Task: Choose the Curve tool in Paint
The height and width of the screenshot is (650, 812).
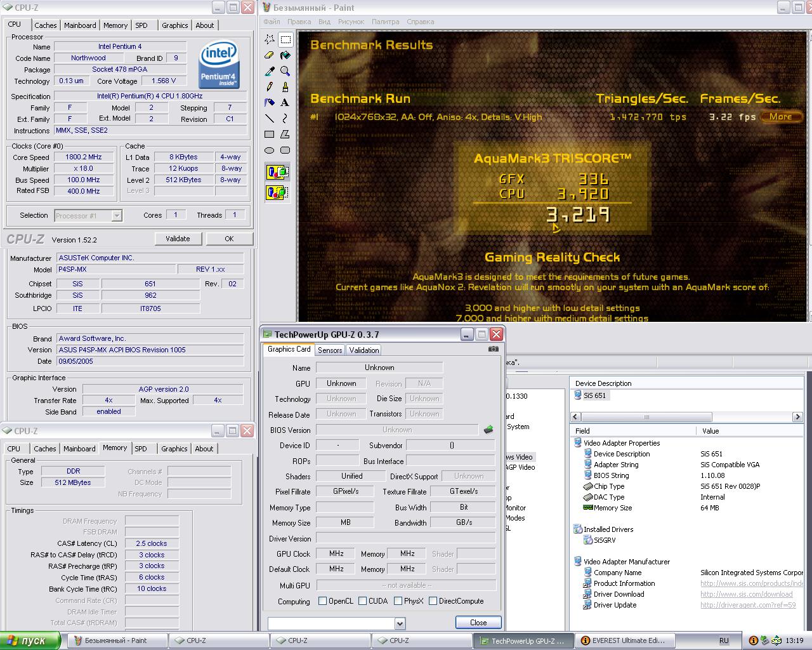Action: [x=285, y=119]
